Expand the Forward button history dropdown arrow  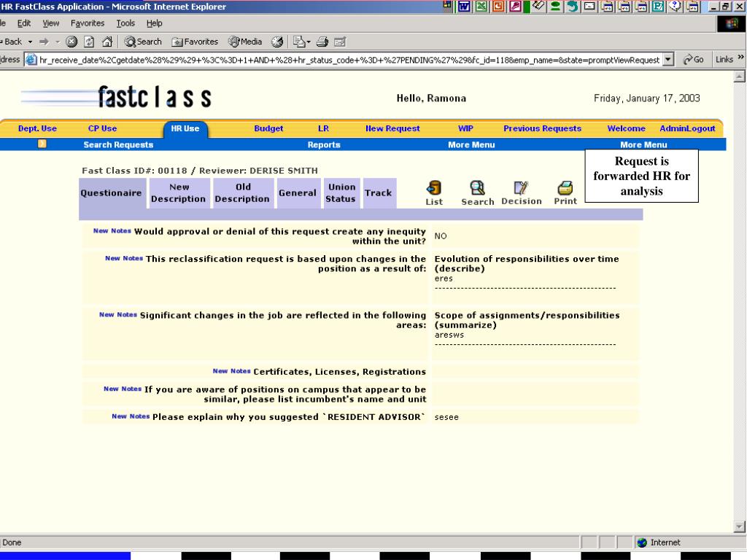coord(57,42)
